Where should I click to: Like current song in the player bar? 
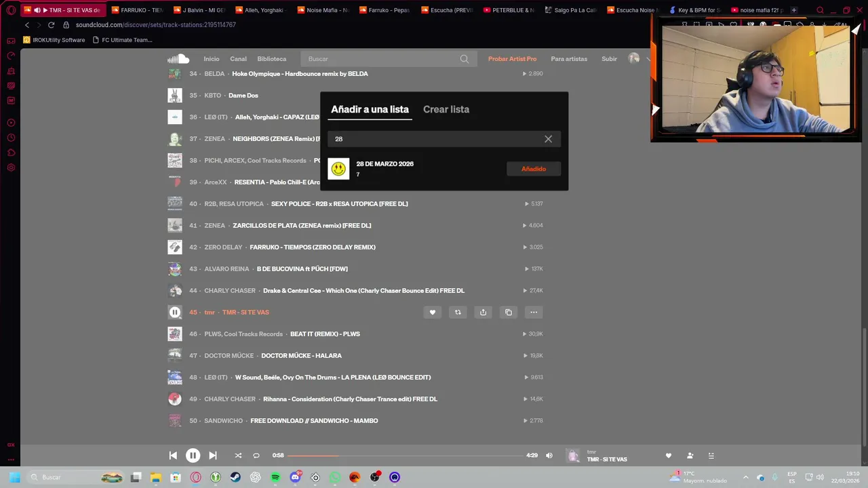(669, 455)
